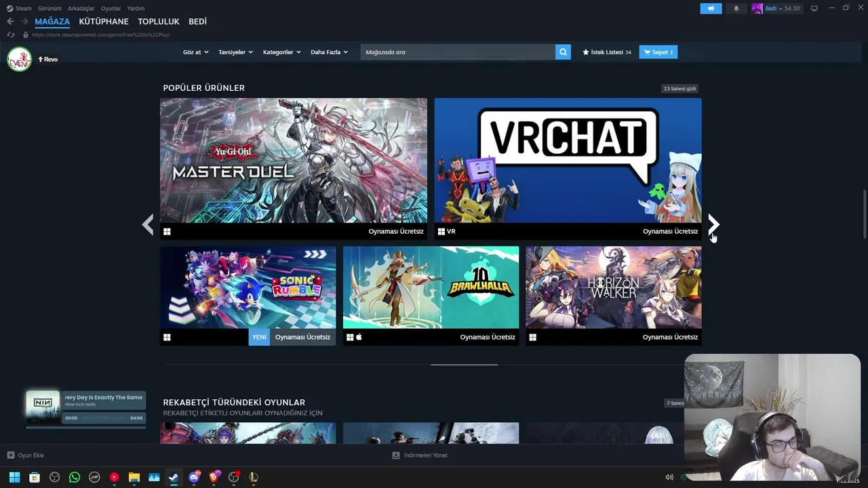
Task: Show previous popular products slide
Action: pyautogui.click(x=147, y=224)
